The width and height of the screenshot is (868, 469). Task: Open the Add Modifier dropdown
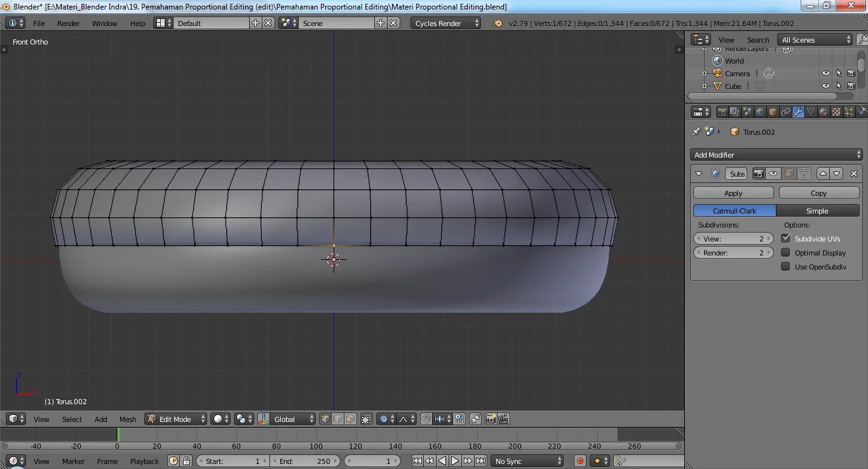(776, 154)
